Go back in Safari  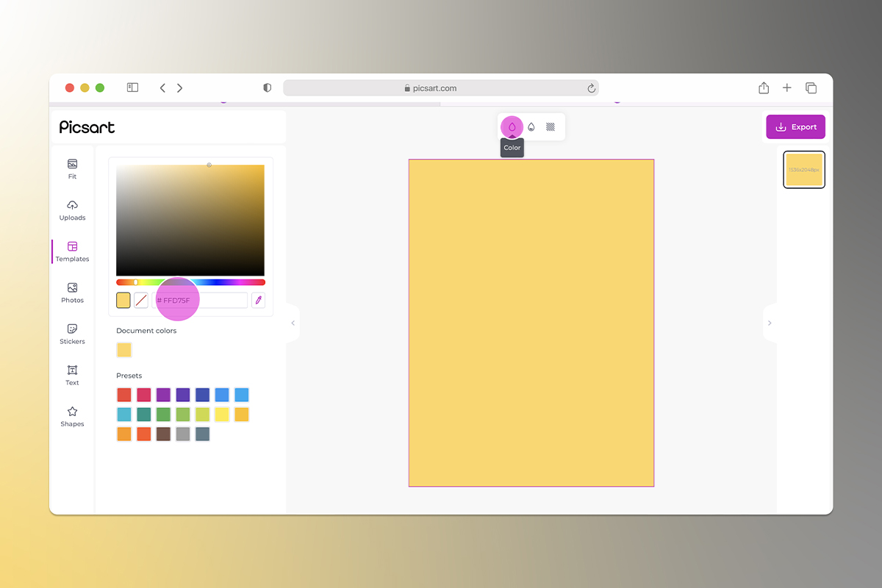click(162, 88)
